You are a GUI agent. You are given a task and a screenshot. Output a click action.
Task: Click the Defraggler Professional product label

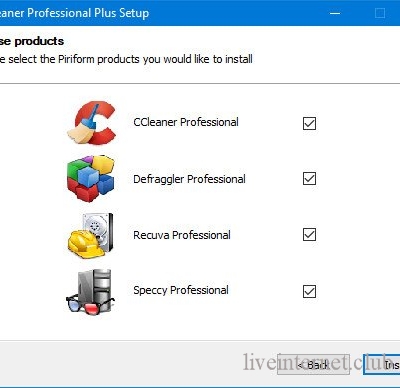pyautogui.click(x=189, y=179)
